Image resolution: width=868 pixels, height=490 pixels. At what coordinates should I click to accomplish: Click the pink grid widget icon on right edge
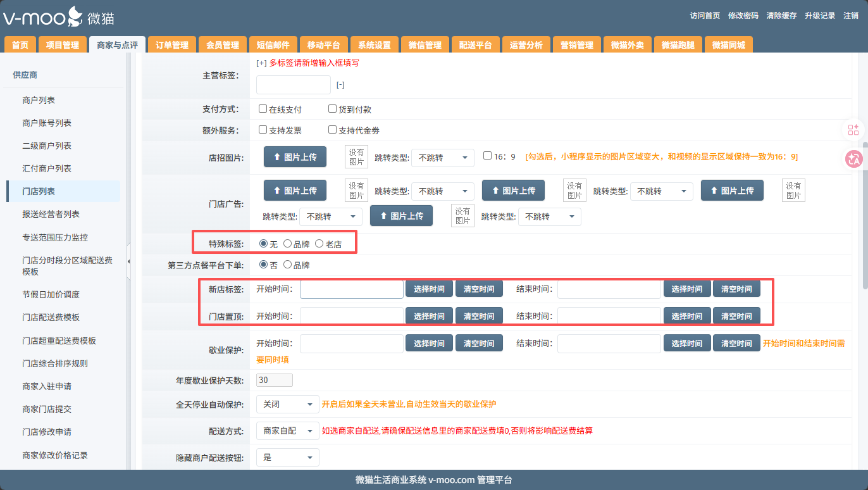coord(853,130)
